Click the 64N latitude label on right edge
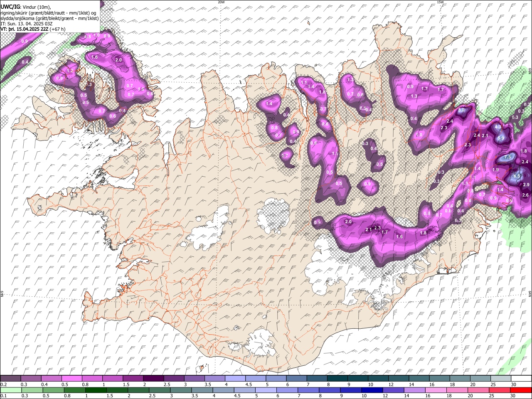 click(530, 293)
